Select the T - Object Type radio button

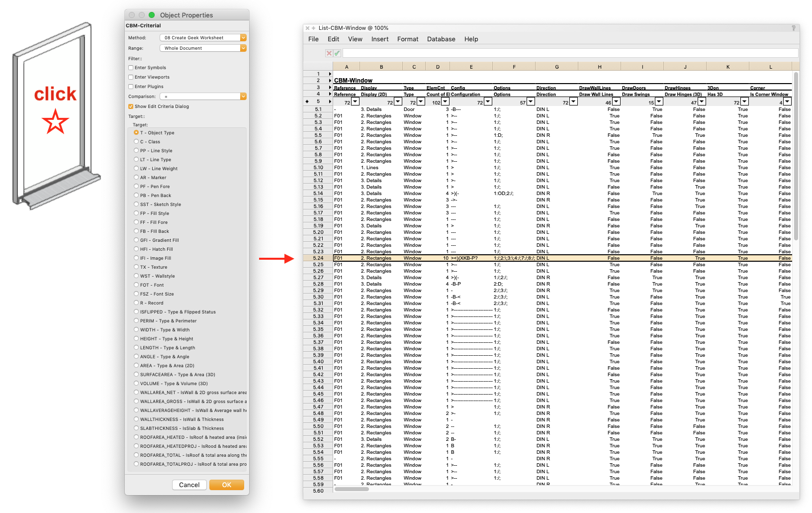[x=136, y=132]
